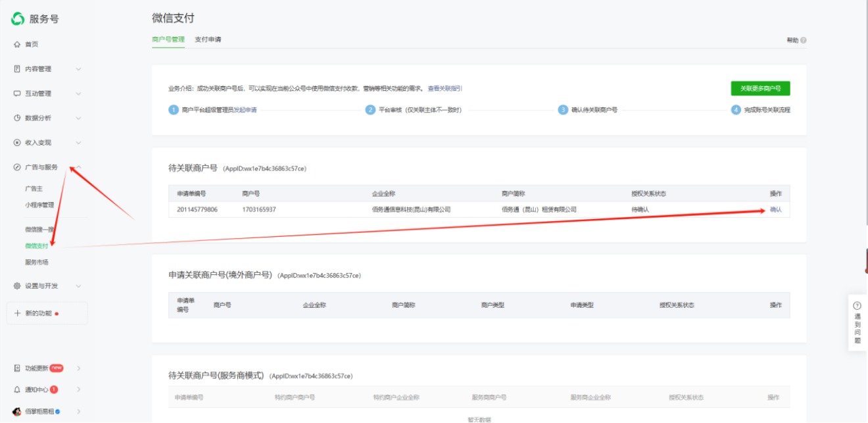
Task: Click the 待确认 status cell
Action: [x=640, y=210]
